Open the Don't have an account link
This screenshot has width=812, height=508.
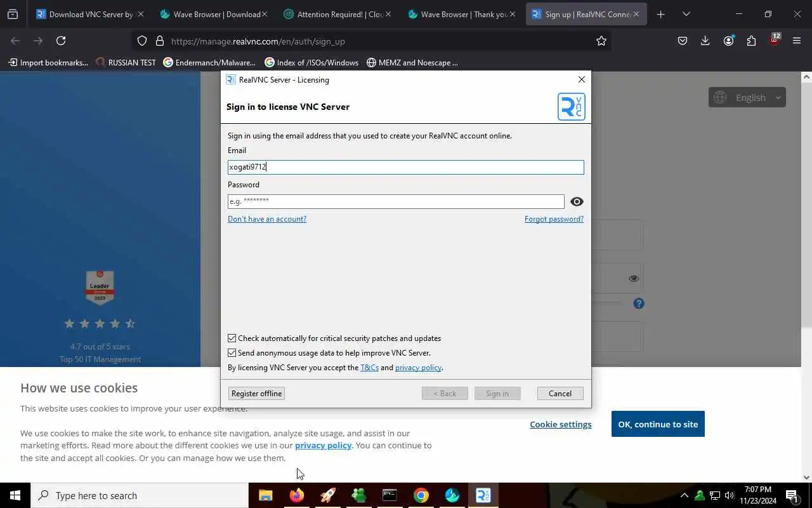(x=267, y=218)
